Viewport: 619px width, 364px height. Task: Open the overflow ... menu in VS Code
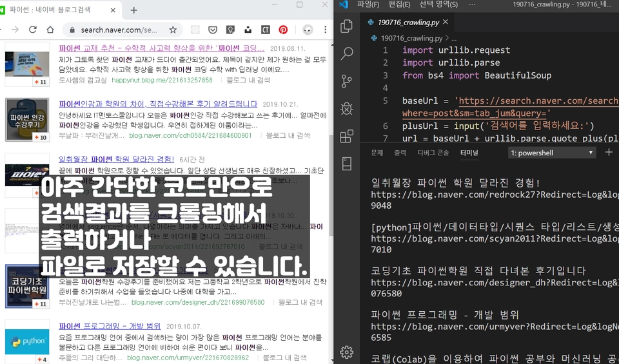pos(472,5)
